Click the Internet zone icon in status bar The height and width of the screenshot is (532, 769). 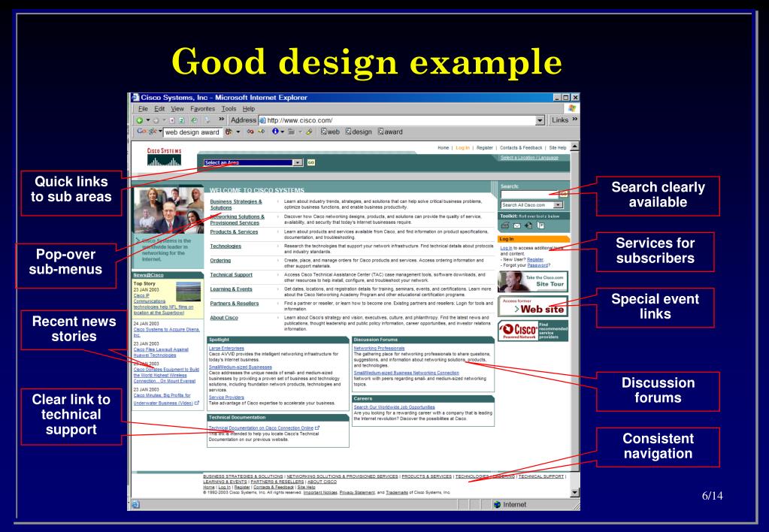click(x=498, y=504)
